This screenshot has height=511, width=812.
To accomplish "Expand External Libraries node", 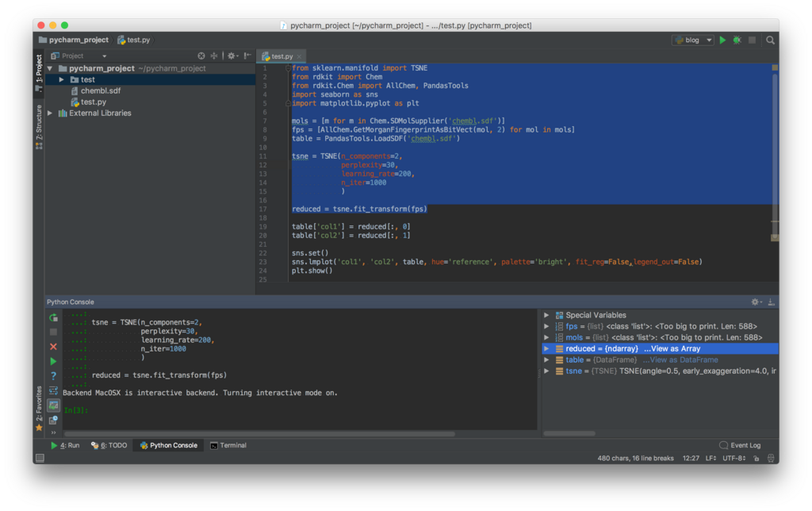I will pos(50,113).
